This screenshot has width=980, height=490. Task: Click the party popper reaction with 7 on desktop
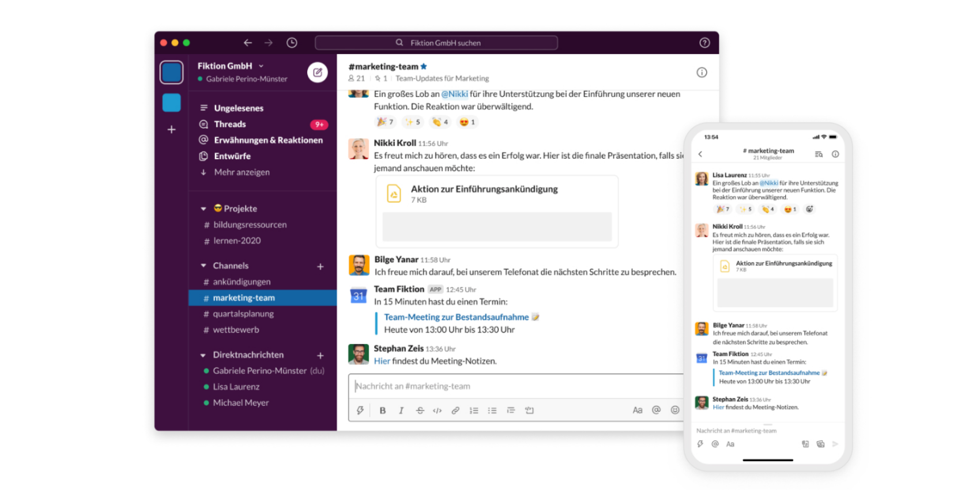[385, 122]
